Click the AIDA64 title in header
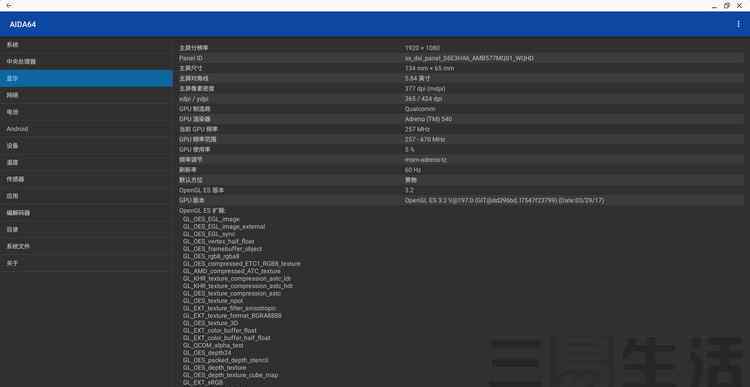 [22, 24]
